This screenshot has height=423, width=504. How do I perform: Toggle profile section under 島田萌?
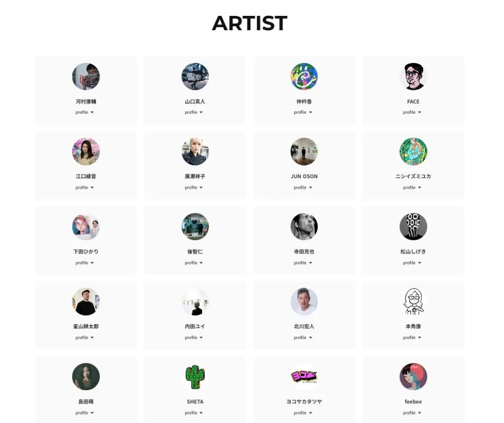pos(85,413)
